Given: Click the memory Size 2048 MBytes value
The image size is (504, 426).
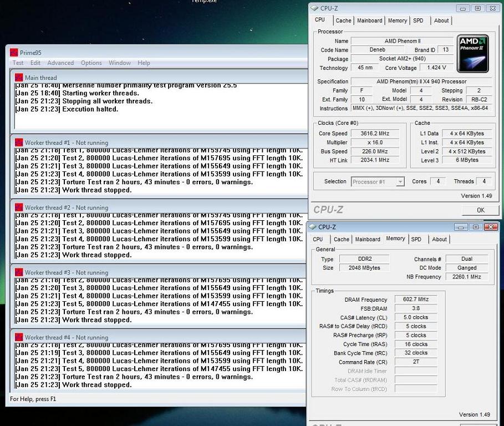Looking at the screenshot, I should click(364, 268).
